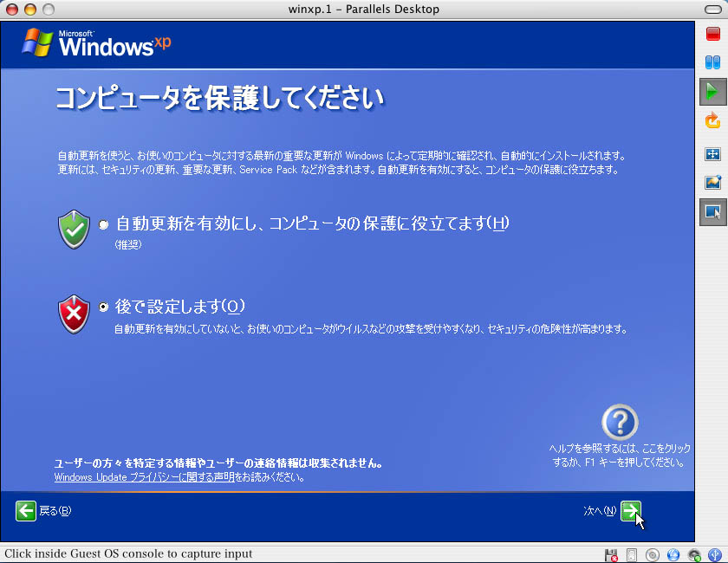Click the floppy disk status icon
Viewport: 728px width, 563px height.
[x=611, y=554]
